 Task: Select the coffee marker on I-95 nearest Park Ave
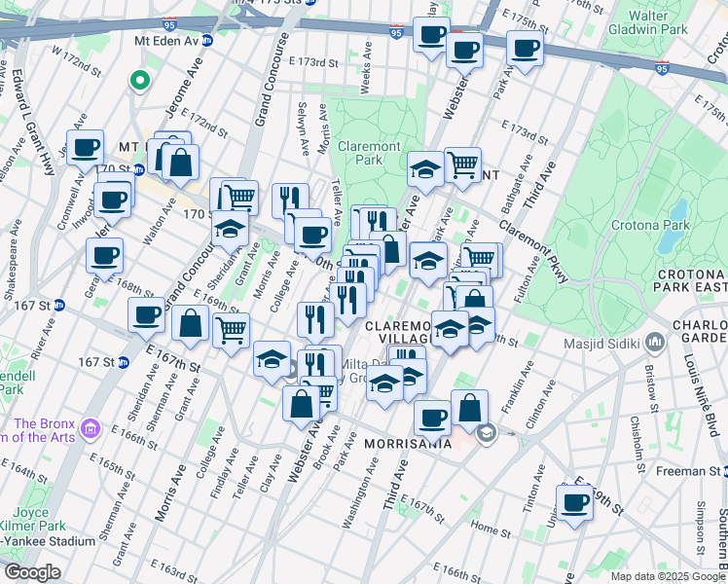point(526,50)
